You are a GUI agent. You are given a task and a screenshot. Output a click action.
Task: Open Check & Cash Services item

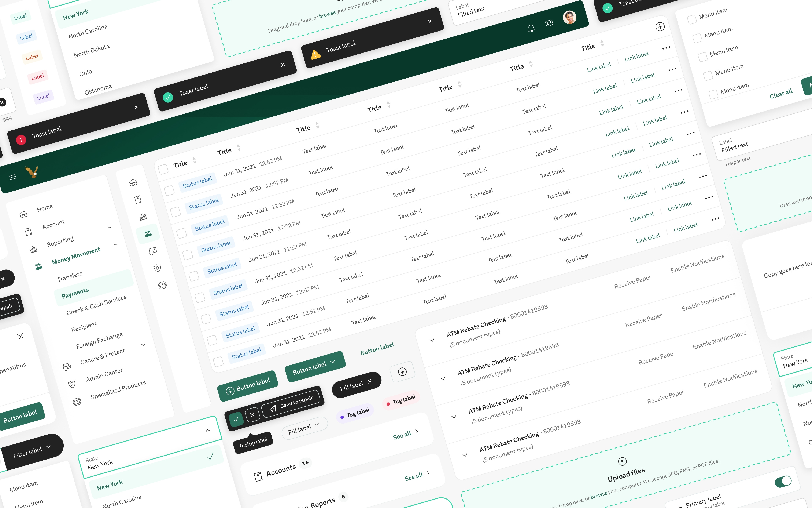[97, 305]
